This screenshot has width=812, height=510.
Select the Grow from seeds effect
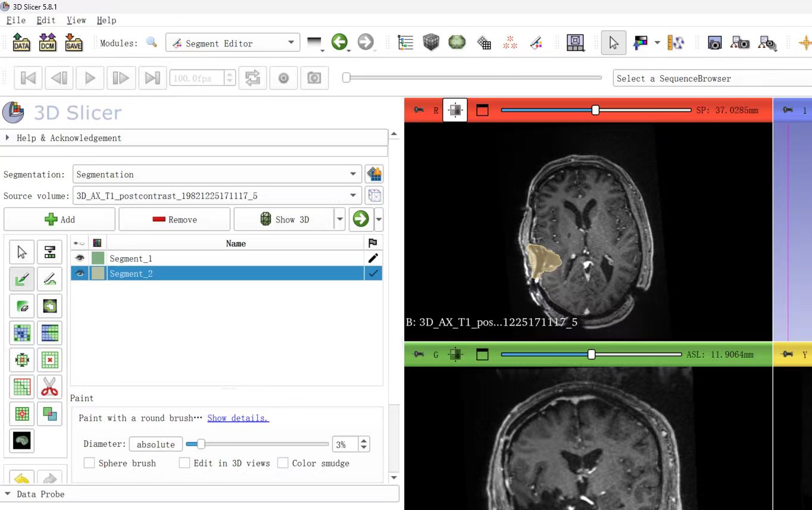pos(22,333)
